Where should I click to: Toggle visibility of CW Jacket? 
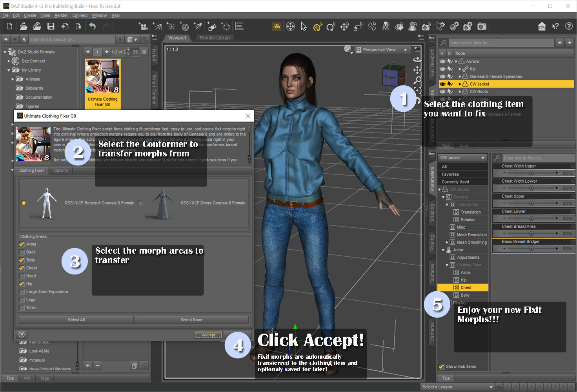click(x=442, y=84)
